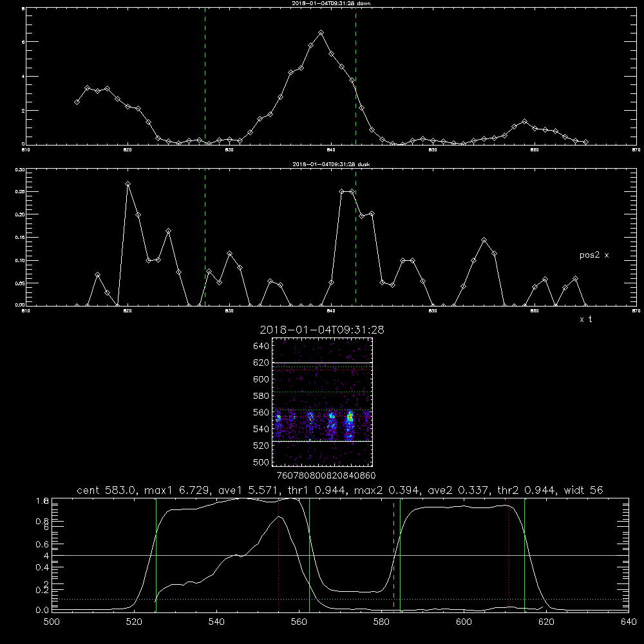Click the '520' y-axis label beside the spectrogram
Screen dimensions: 644x644
pos(261,446)
